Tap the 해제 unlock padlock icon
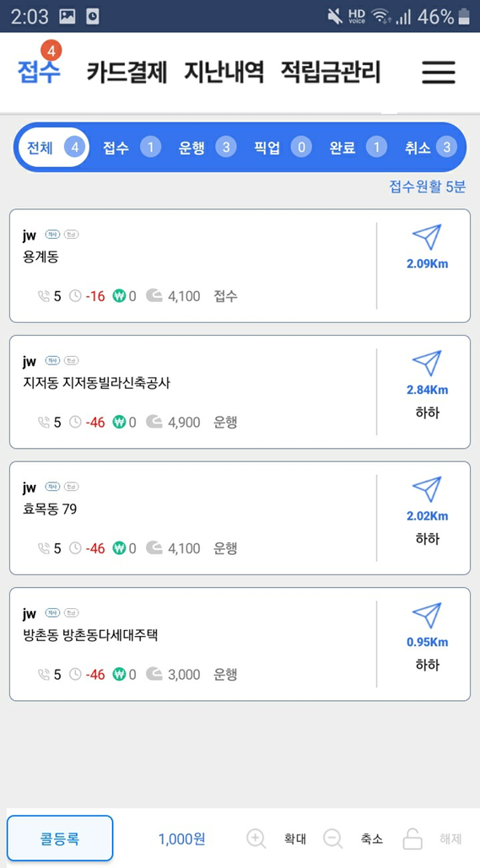480x868 pixels. click(413, 838)
